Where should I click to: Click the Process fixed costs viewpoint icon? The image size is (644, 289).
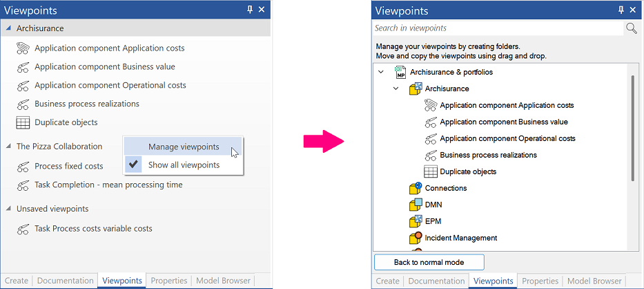pos(23,167)
